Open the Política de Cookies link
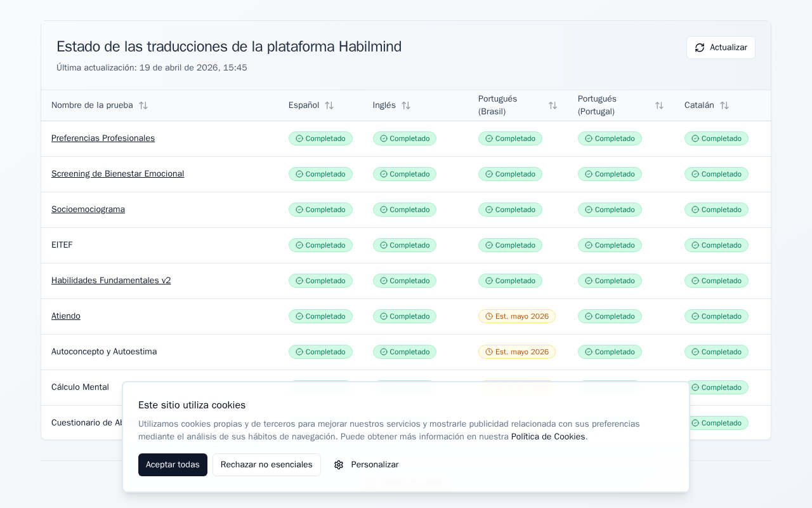This screenshot has height=508, width=812. (x=548, y=436)
